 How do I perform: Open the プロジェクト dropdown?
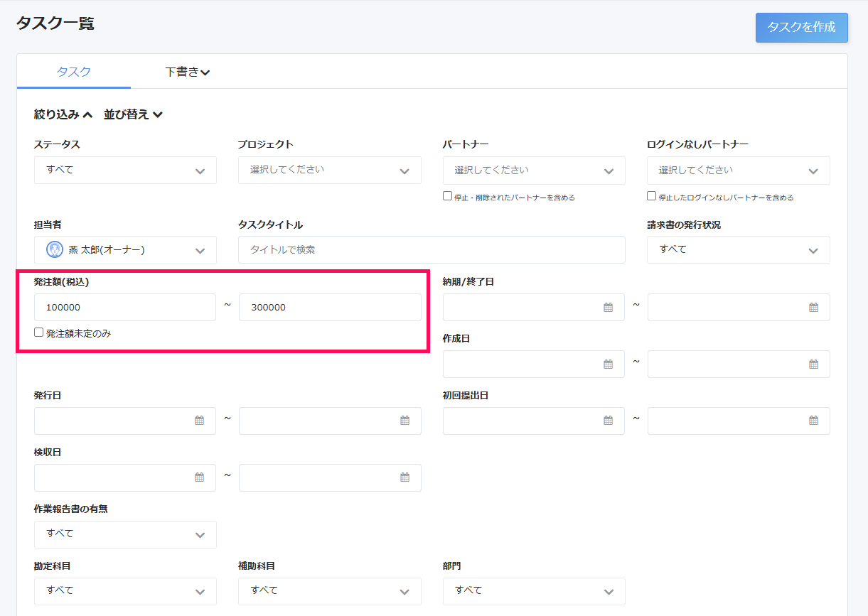click(x=330, y=171)
